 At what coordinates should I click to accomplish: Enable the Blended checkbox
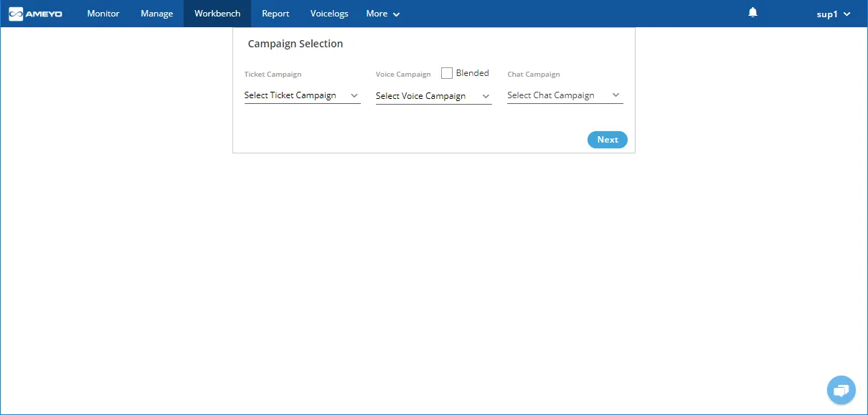pyautogui.click(x=447, y=73)
